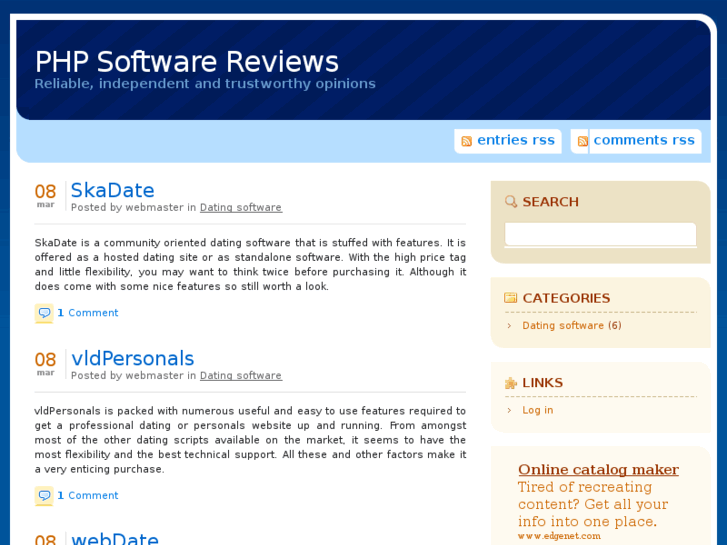The image size is (727, 545).
Task: Open the Online catalog maker ad link
Action: point(599,469)
